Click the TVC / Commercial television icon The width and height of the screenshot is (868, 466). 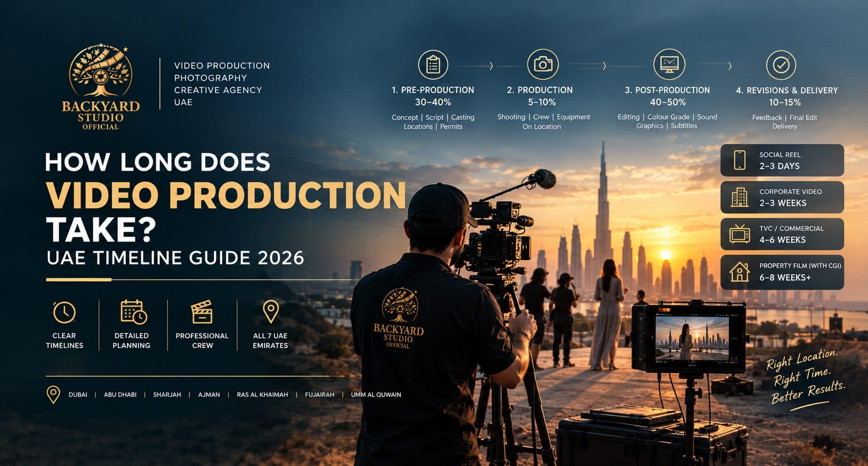pos(740,234)
